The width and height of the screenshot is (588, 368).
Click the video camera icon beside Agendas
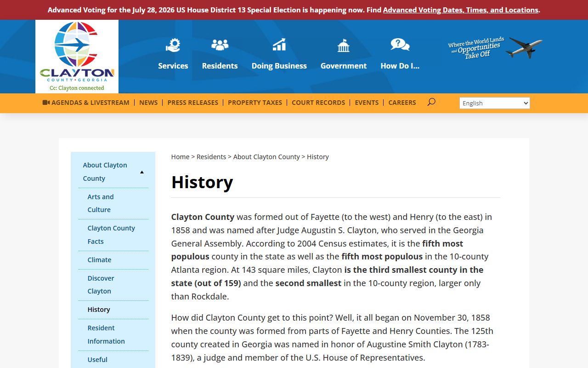point(46,103)
